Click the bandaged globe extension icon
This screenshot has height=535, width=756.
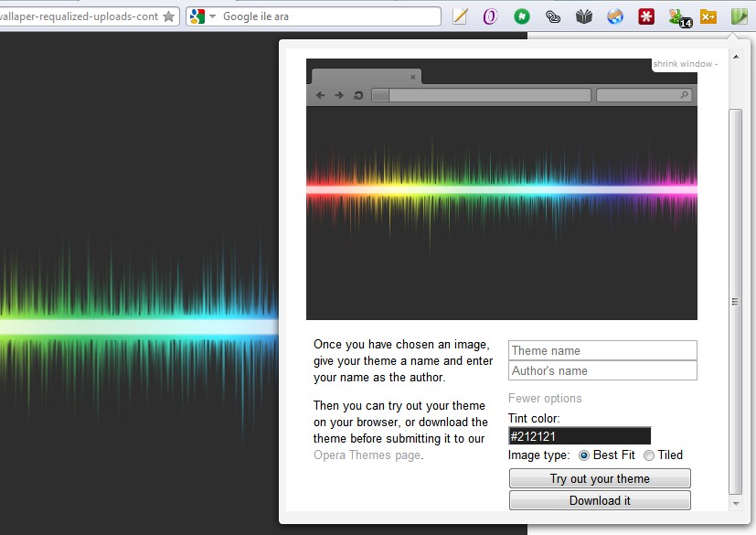614,16
